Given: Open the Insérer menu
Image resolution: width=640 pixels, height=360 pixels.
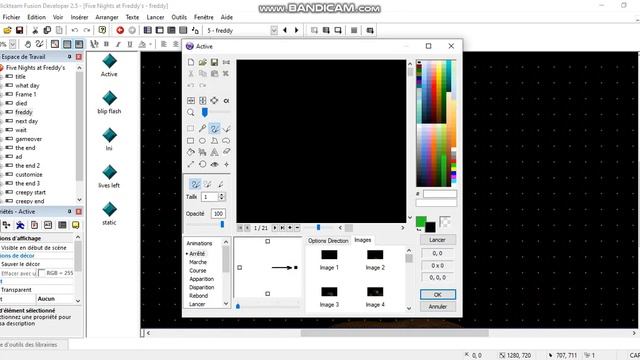Looking at the screenshot, I should [79, 17].
